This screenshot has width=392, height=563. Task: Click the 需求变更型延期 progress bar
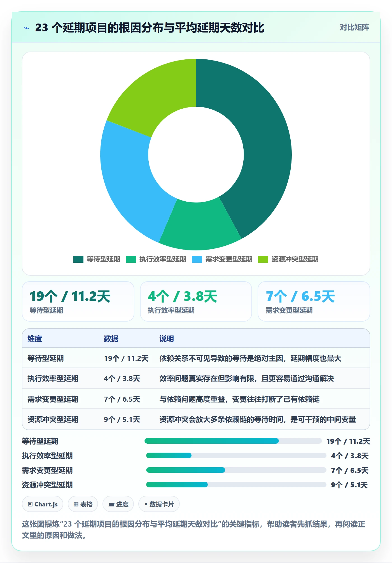click(236, 470)
